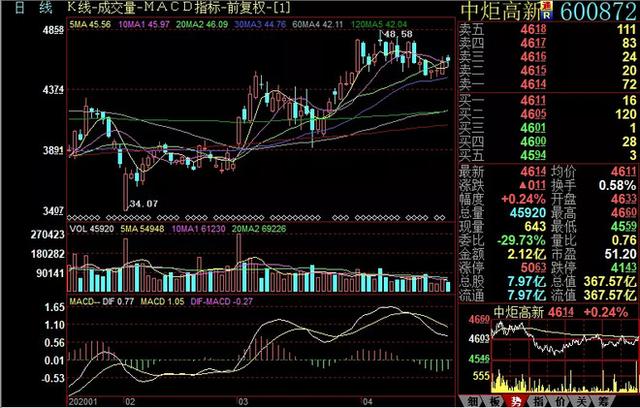The height and width of the screenshot is (408, 640).
Task: Open the 关 tab
Action: pyautogui.click(x=582, y=401)
